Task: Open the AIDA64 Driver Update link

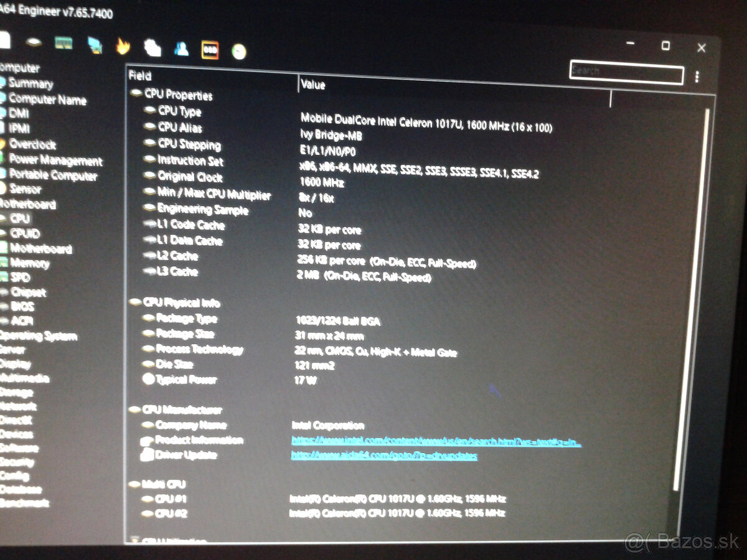Action: [383, 455]
